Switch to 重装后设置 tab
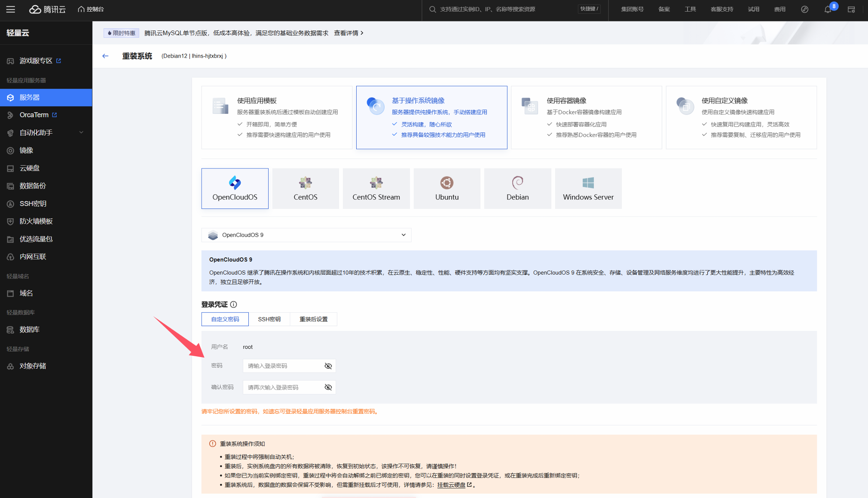This screenshot has height=498, width=868. (313, 319)
